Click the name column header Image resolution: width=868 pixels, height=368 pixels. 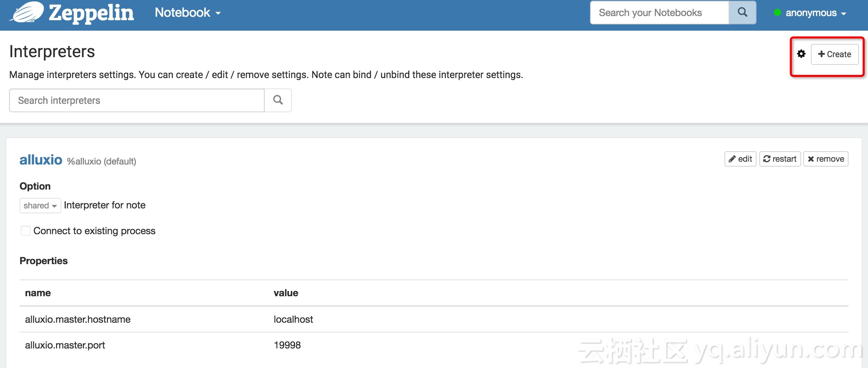coord(38,293)
